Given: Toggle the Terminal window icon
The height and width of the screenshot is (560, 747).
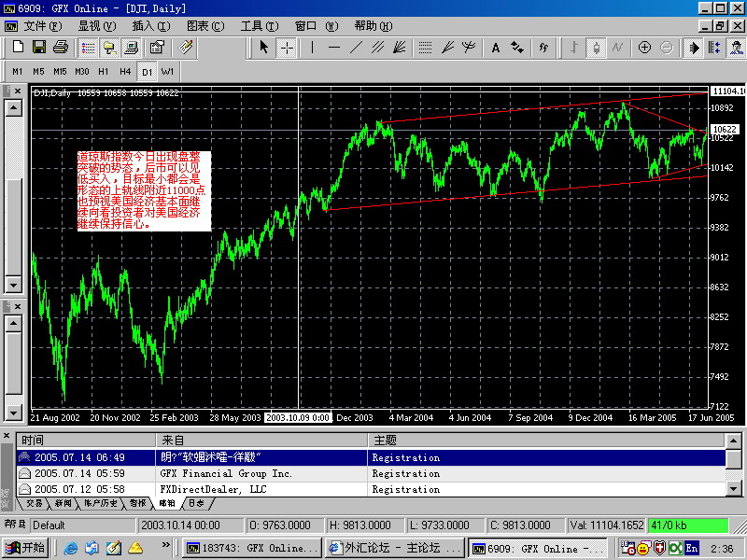Looking at the screenshot, I should [x=131, y=48].
